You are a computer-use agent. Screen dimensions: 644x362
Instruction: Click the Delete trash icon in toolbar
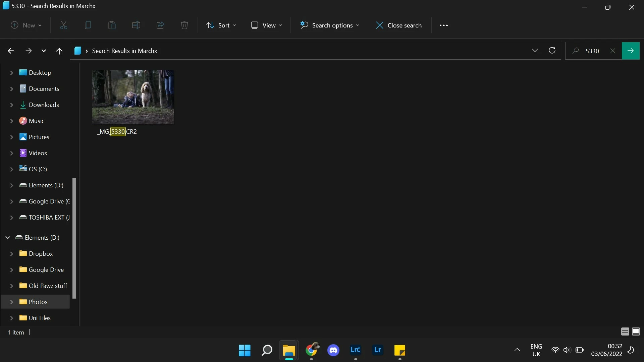[x=184, y=25]
